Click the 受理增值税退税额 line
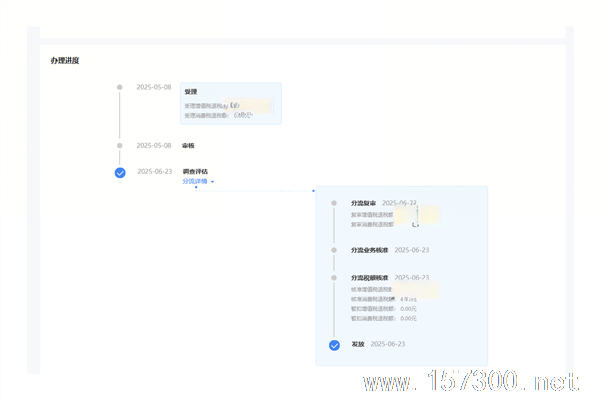Image resolution: width=600 pixels, height=400 pixels. (228, 106)
